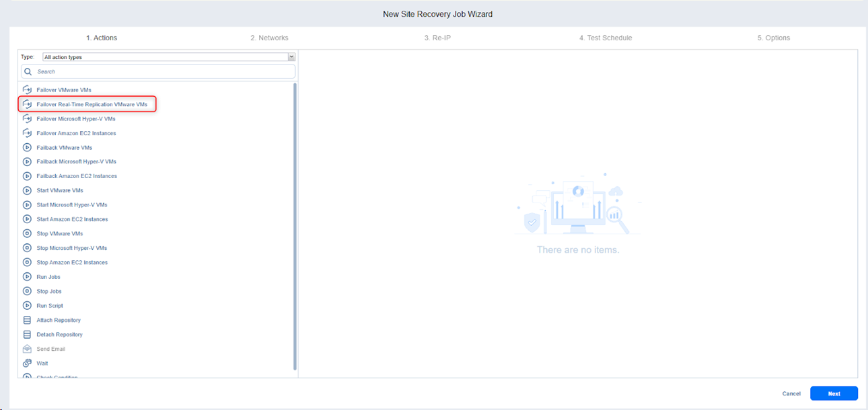
Task: Select Failover Amazon EC2 Instances action
Action: [76, 133]
